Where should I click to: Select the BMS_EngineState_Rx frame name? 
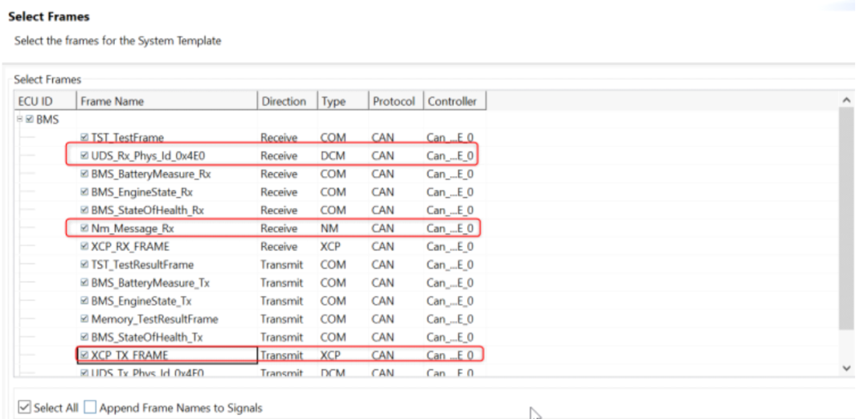point(141,192)
